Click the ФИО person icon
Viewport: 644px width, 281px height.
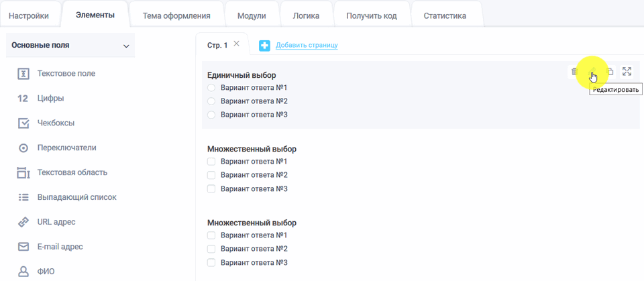(x=23, y=272)
